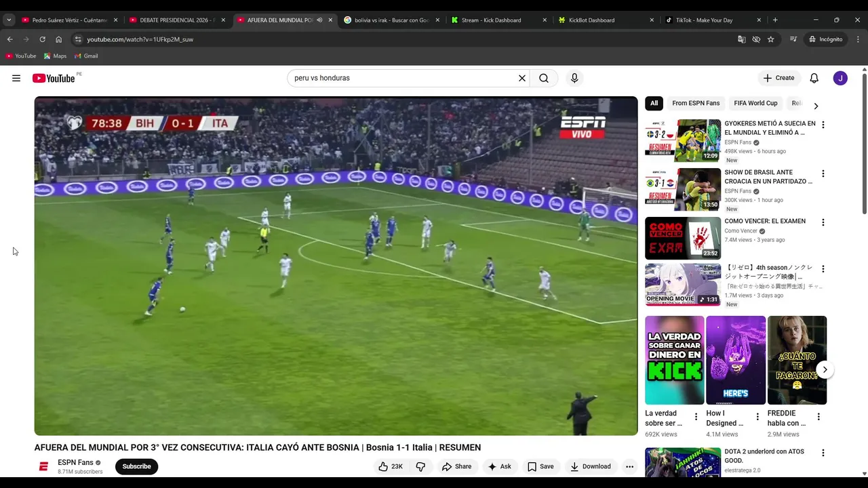This screenshot has width=868, height=488.
Task: Close the bolivia vs irak tab
Action: [x=437, y=20]
